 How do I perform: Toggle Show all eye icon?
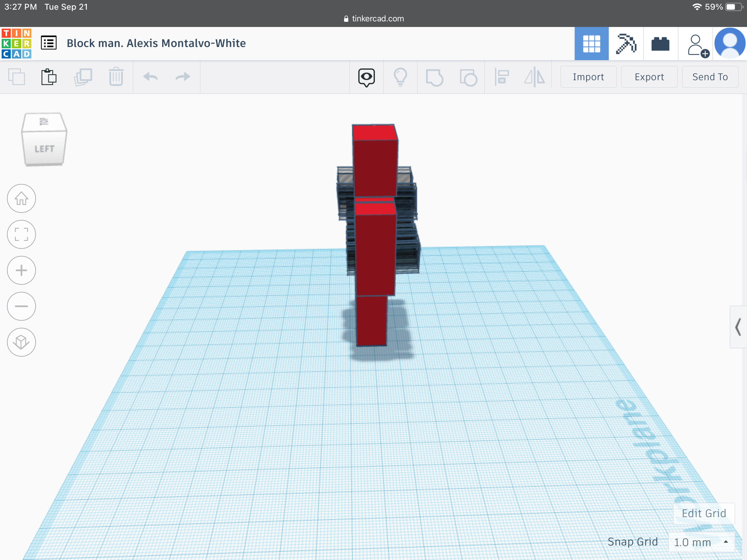tap(367, 77)
